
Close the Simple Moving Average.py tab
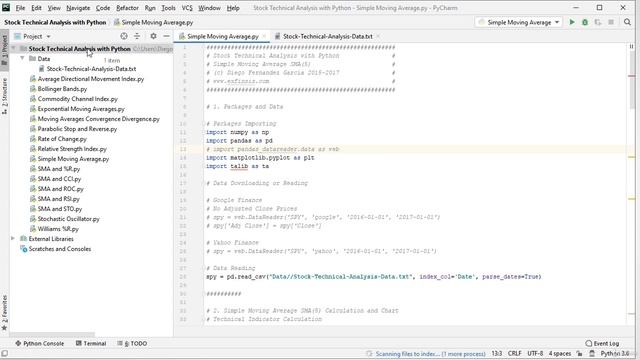tap(264, 36)
